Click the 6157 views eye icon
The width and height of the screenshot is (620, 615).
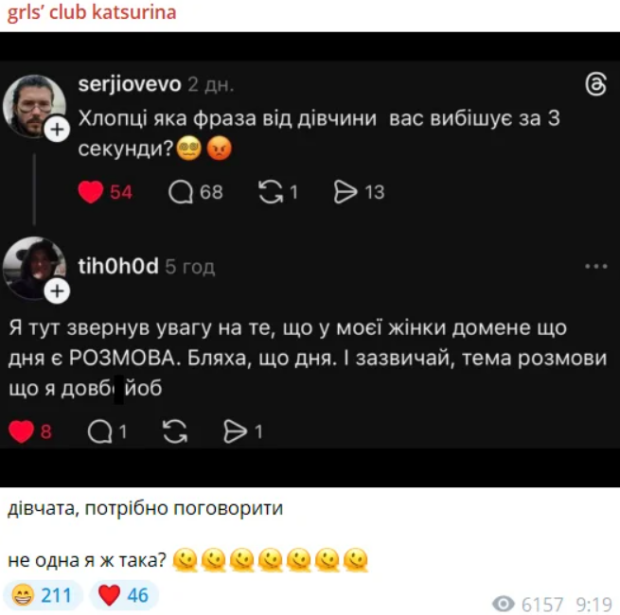tap(503, 604)
